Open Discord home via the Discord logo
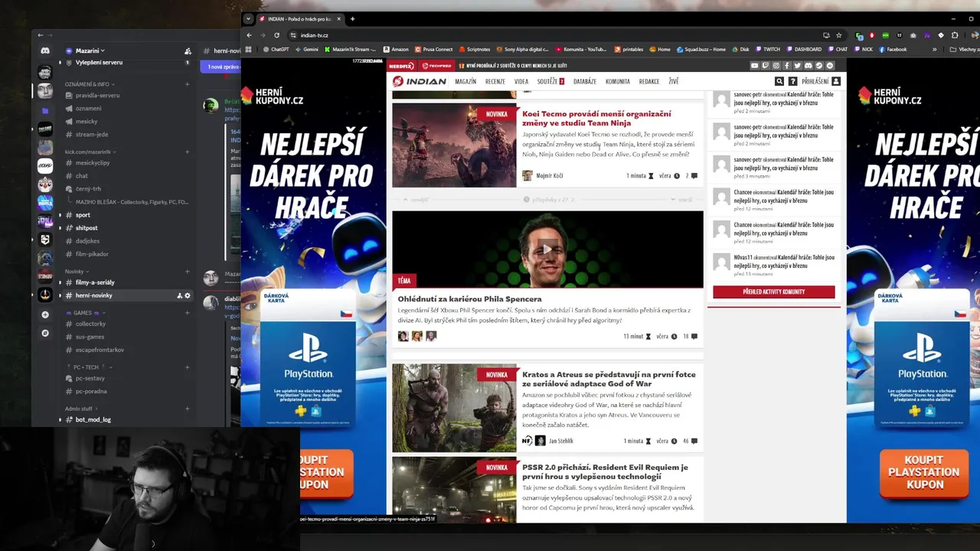Viewport: 980px width, 551px height. tap(45, 51)
